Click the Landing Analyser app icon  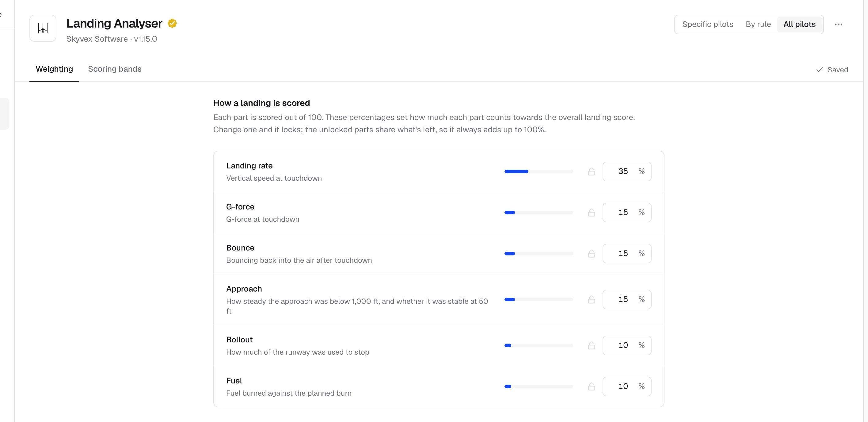click(x=43, y=28)
